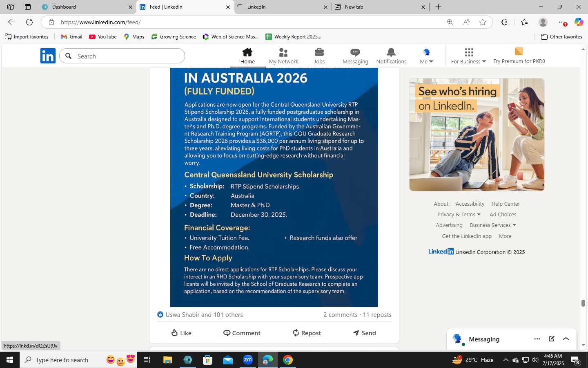
Task: Expand the Messaging overlay chevron
Action: point(566,339)
